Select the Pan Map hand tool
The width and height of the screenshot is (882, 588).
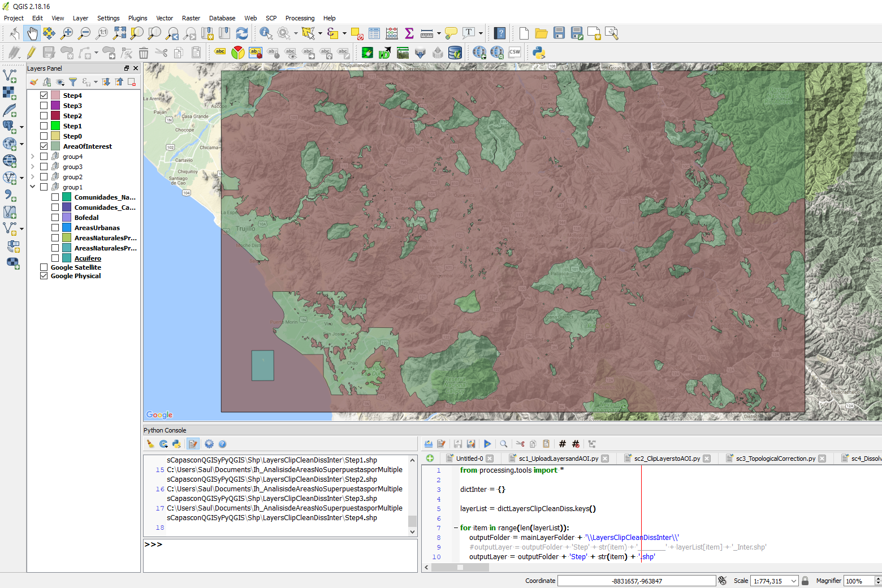[x=32, y=33]
